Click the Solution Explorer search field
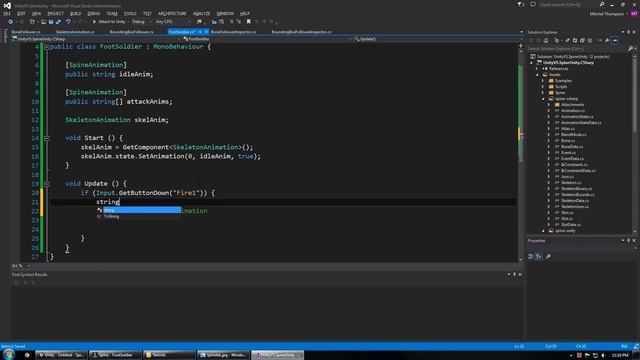The height and width of the screenshot is (360, 640). 577,49
